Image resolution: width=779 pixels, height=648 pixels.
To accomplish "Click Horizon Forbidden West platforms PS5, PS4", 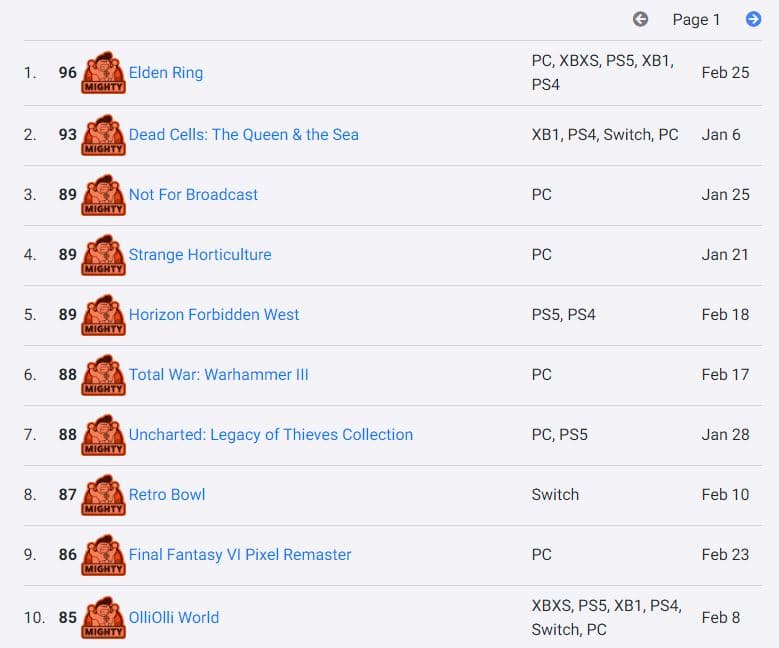I will (563, 315).
